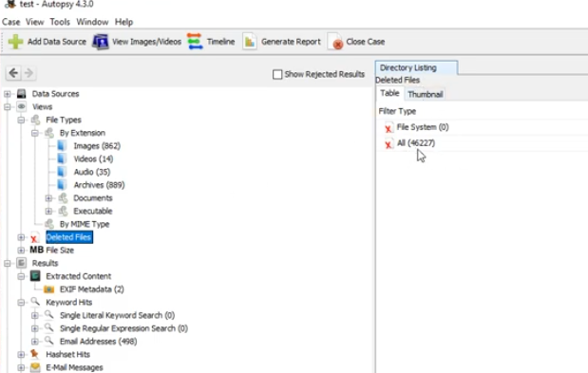Screen dimensions: 588x373
Task: Open the Case menu
Action: [x=10, y=22]
